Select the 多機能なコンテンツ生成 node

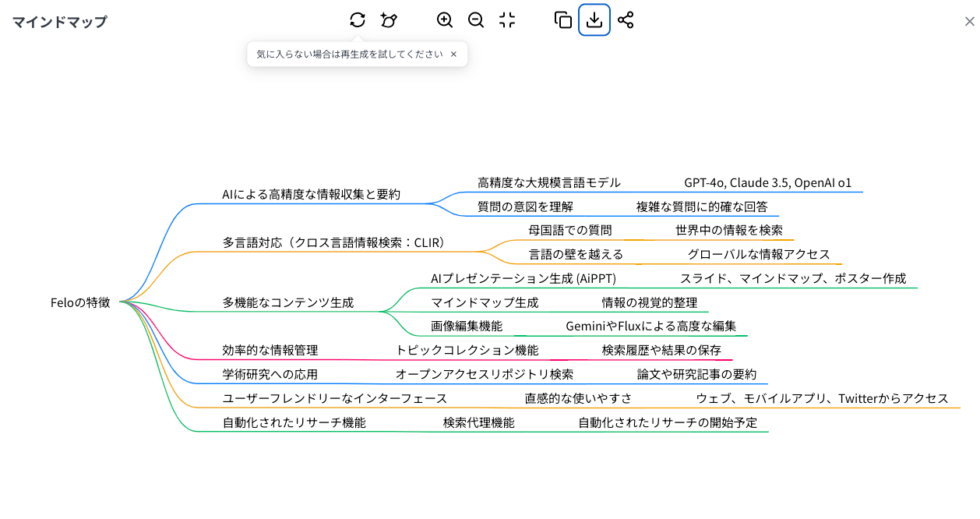[287, 302]
